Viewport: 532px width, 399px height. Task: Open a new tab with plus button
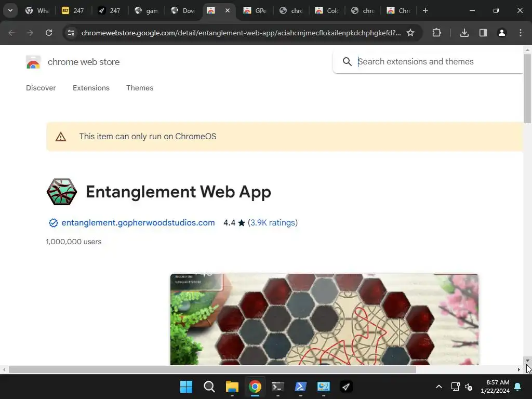pos(425,10)
